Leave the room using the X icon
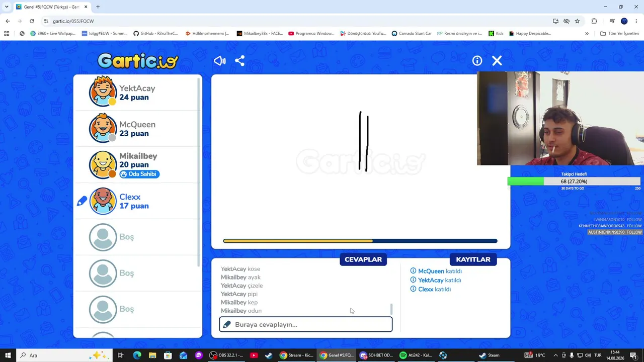The image size is (644, 362). (x=497, y=61)
